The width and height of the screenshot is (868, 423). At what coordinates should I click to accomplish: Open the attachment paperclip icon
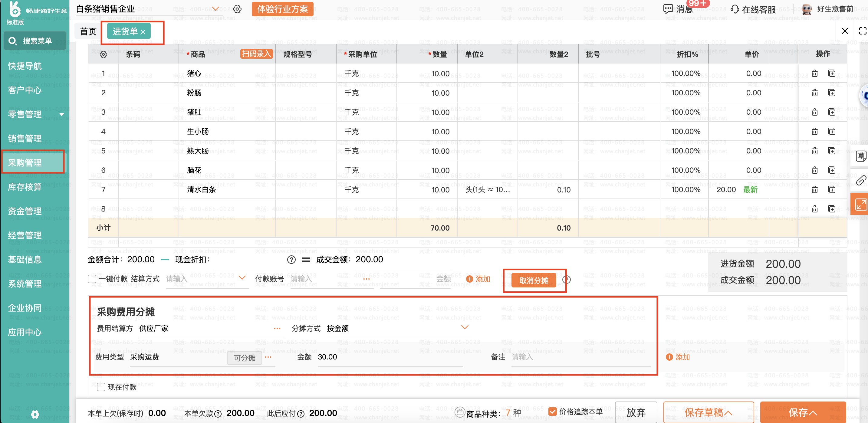(x=861, y=181)
